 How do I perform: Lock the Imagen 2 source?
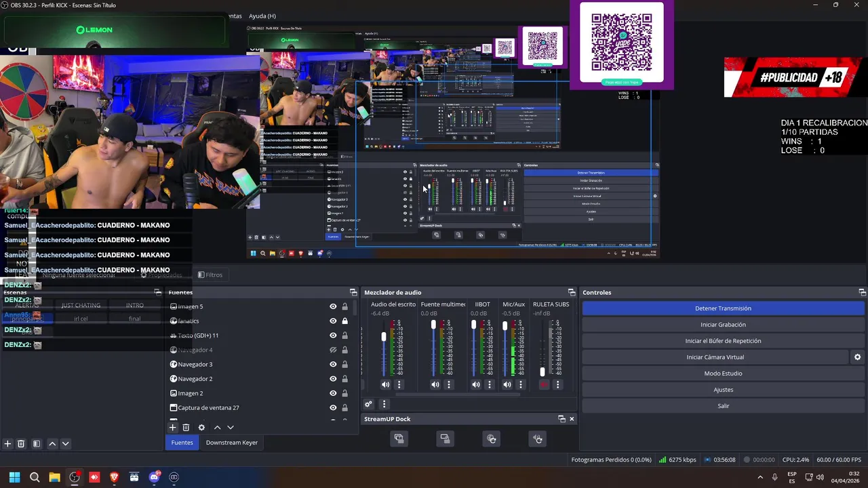tap(344, 393)
